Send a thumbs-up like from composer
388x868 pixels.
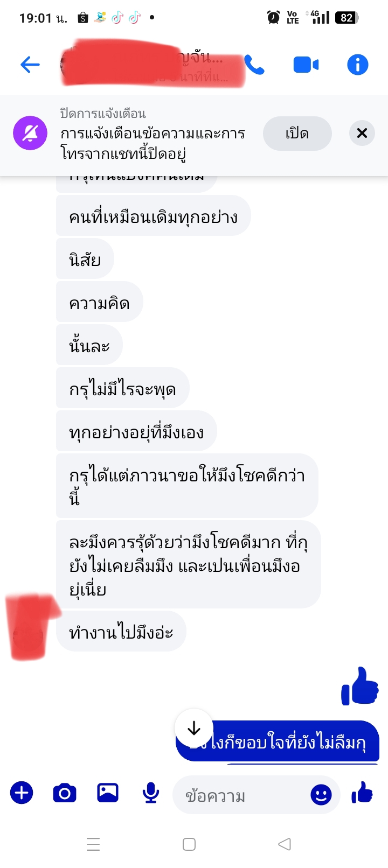tap(362, 793)
